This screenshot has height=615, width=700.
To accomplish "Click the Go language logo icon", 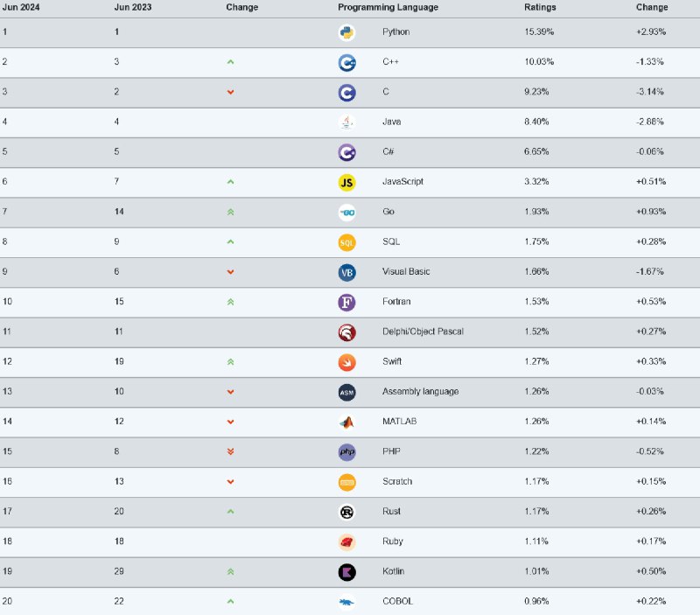I will (x=346, y=213).
